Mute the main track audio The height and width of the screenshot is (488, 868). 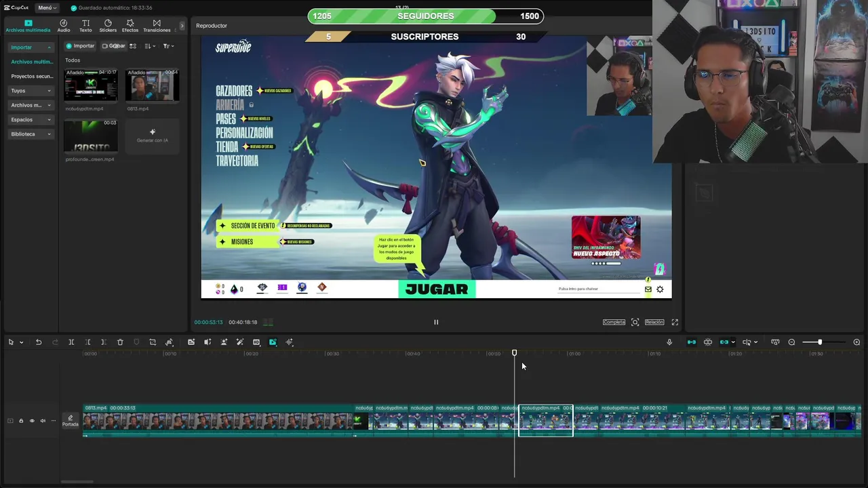point(43,421)
